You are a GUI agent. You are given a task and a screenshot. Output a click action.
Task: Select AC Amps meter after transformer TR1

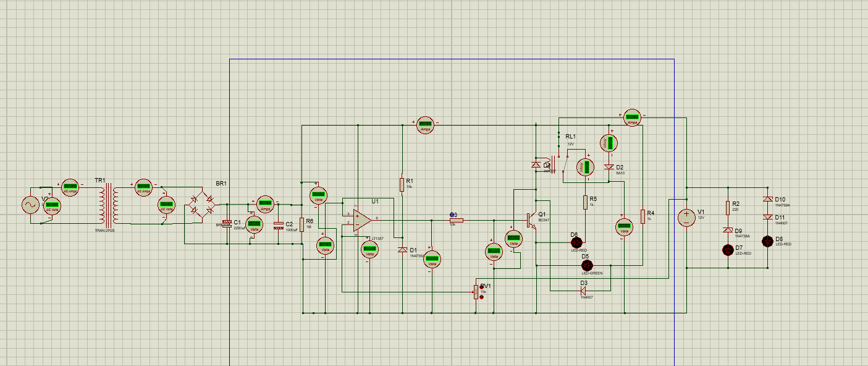[x=143, y=187]
